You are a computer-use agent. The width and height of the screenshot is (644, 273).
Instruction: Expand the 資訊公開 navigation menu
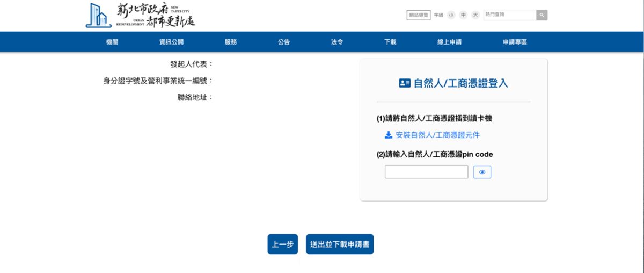(x=171, y=42)
